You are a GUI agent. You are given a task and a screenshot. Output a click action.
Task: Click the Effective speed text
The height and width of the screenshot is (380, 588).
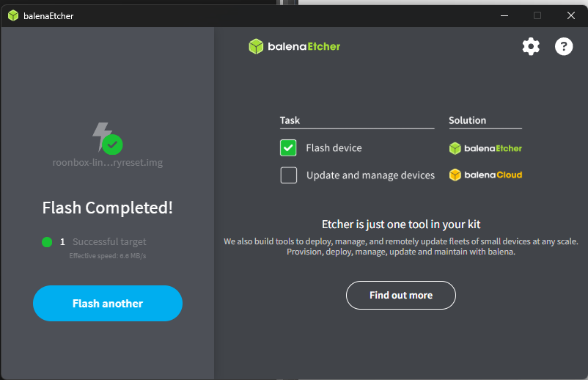pyautogui.click(x=108, y=256)
